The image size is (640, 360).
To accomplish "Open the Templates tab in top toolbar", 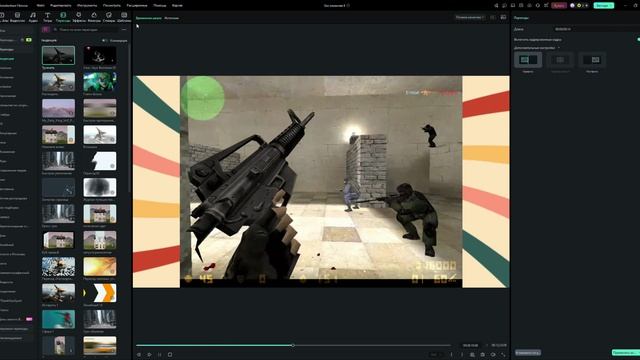I will [x=124, y=17].
